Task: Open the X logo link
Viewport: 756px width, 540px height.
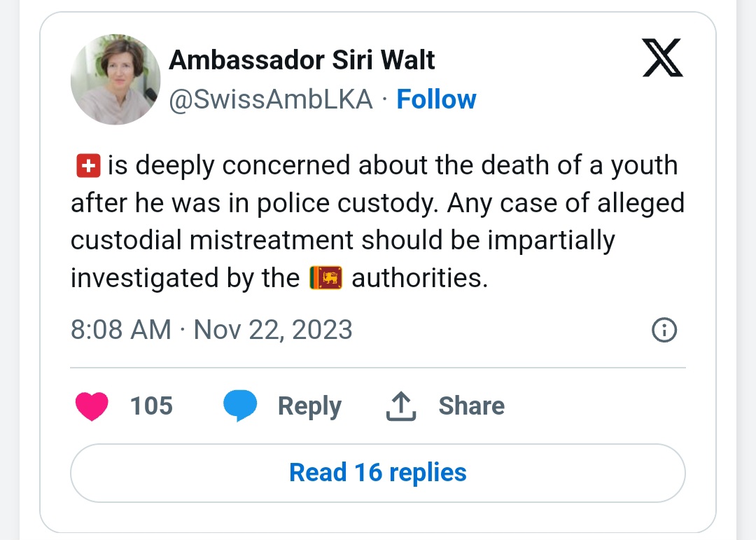Action: (x=662, y=57)
